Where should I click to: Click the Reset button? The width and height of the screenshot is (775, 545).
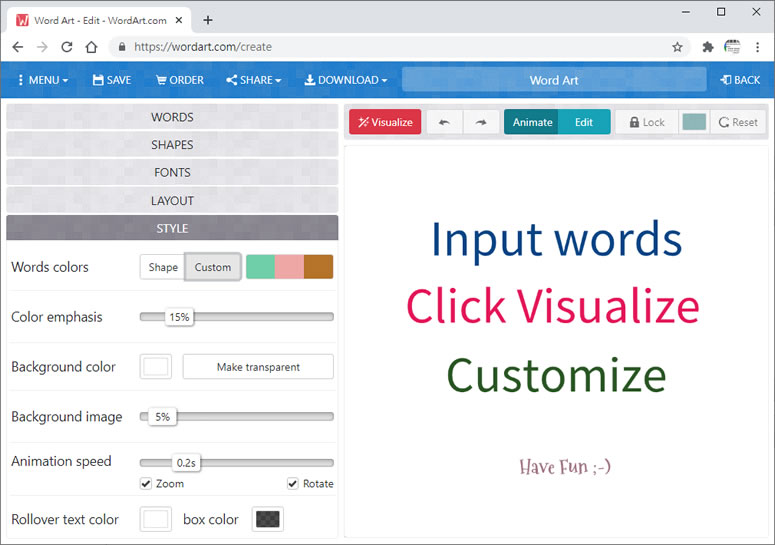point(738,122)
